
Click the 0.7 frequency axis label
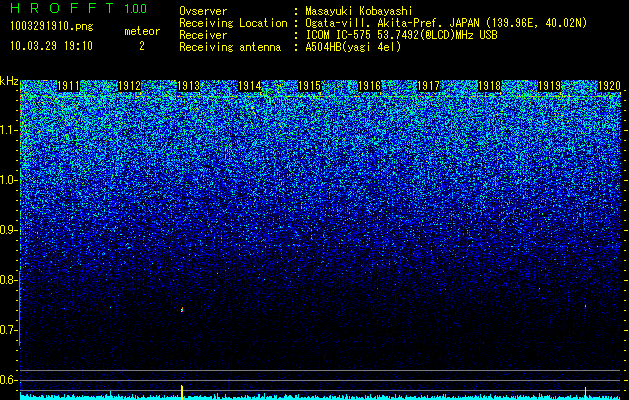click(x=9, y=330)
